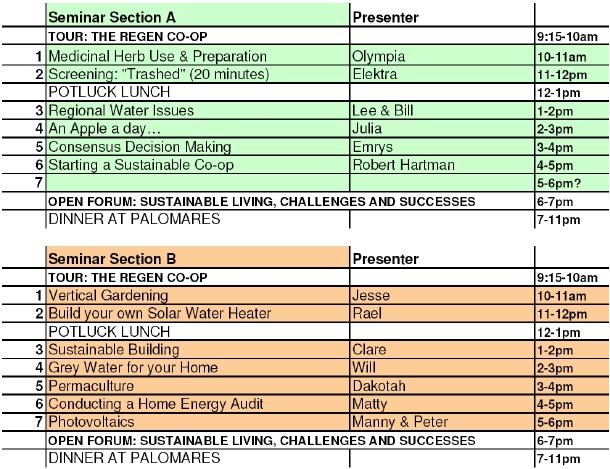Select presenter cell Manny & Peter
610x469 pixels.
coord(441,422)
